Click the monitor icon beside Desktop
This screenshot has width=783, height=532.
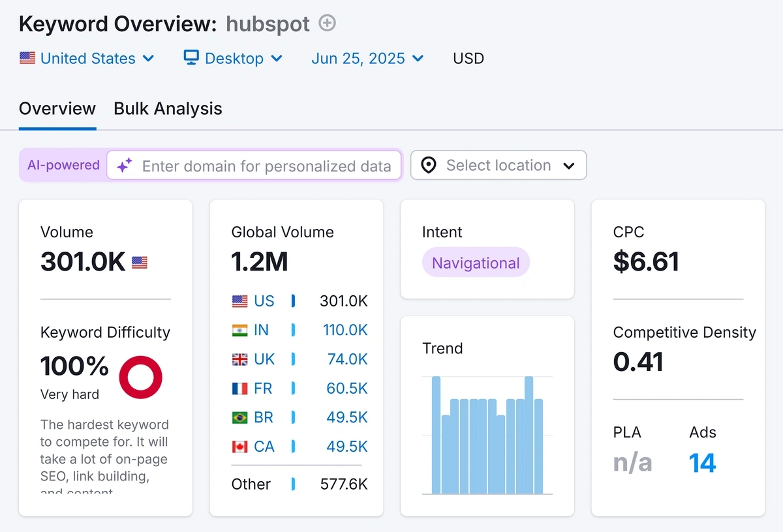191,57
